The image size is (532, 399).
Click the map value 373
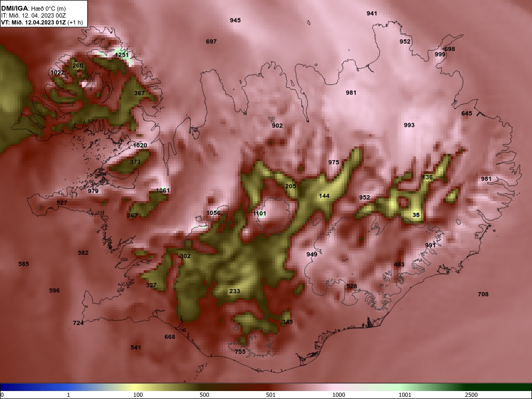click(135, 162)
